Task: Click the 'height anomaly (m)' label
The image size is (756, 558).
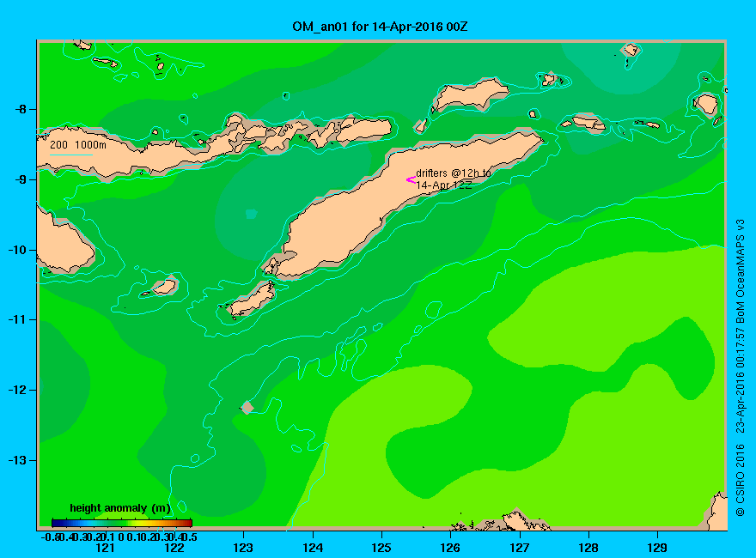Action: (120, 508)
